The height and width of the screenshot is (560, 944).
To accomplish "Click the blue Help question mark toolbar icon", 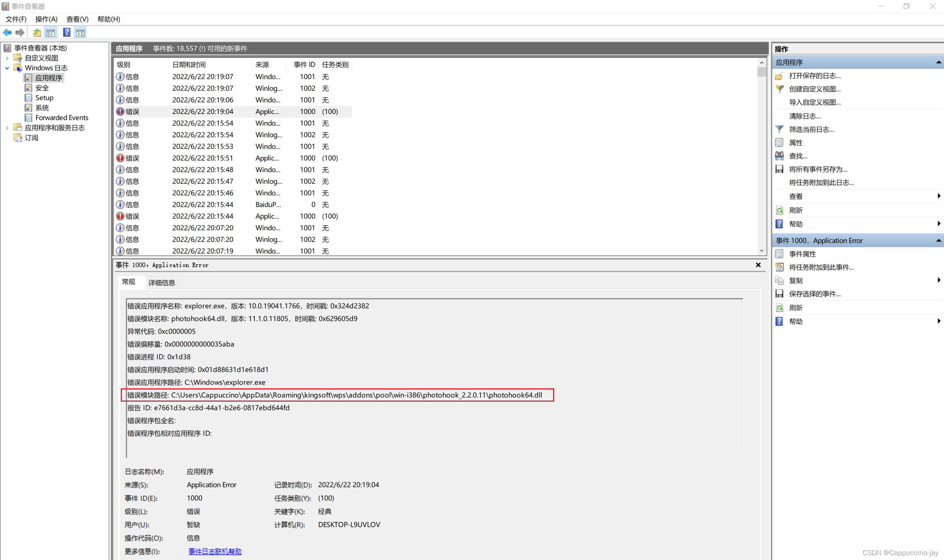I will [x=67, y=32].
